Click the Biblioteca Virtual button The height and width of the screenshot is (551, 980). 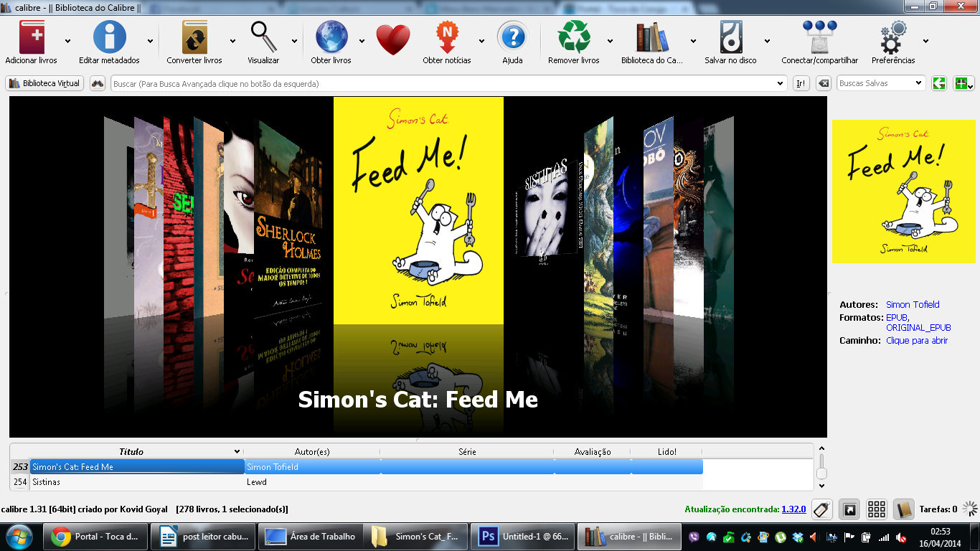[45, 83]
